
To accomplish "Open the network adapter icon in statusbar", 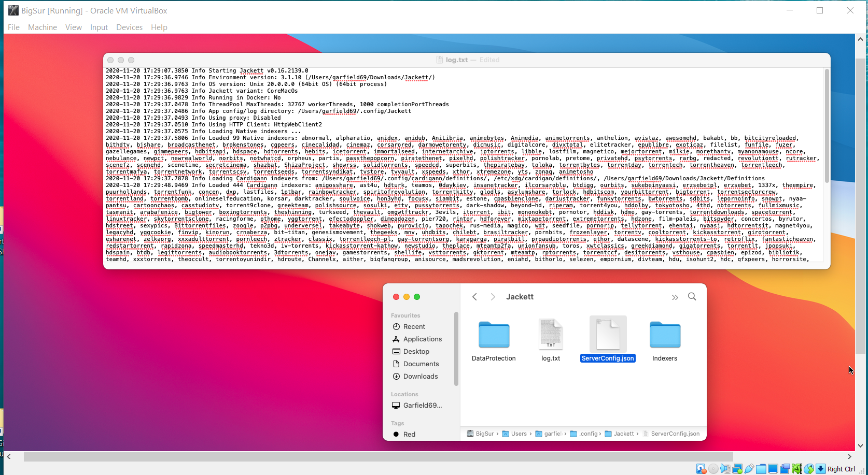I will 737,468.
